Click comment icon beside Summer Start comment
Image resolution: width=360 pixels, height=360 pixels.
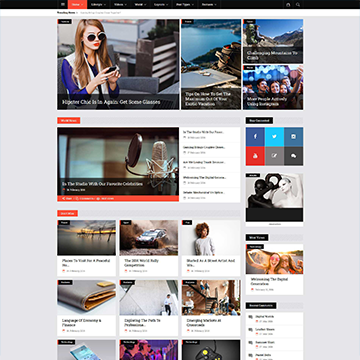pos(251,343)
